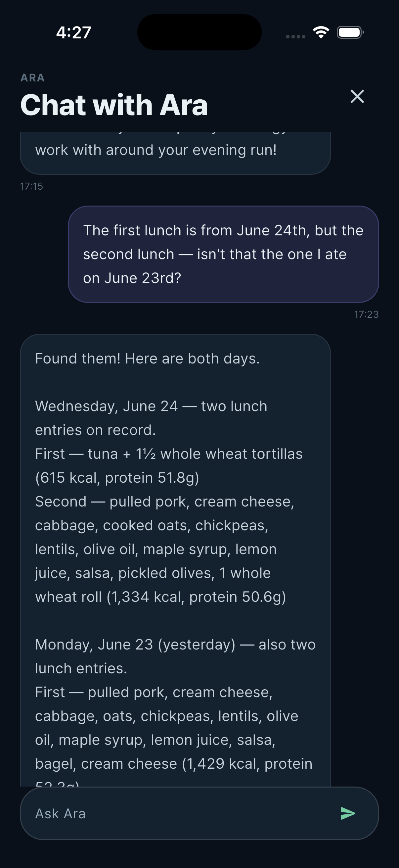Tap the 'First — tuna + 1½ whole wheat tortillas' line

click(169, 454)
